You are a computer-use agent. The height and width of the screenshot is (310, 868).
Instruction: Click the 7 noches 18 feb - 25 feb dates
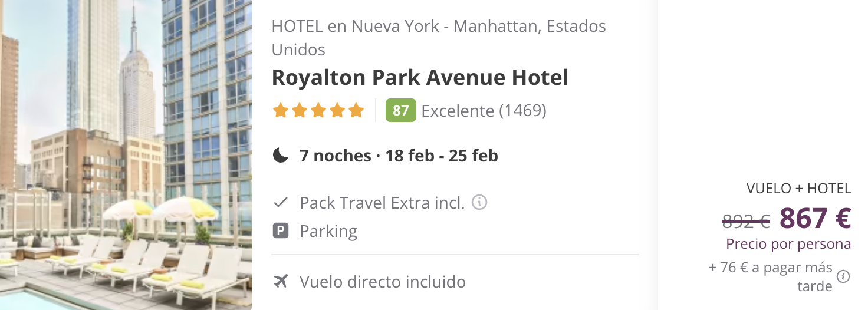[x=399, y=156]
